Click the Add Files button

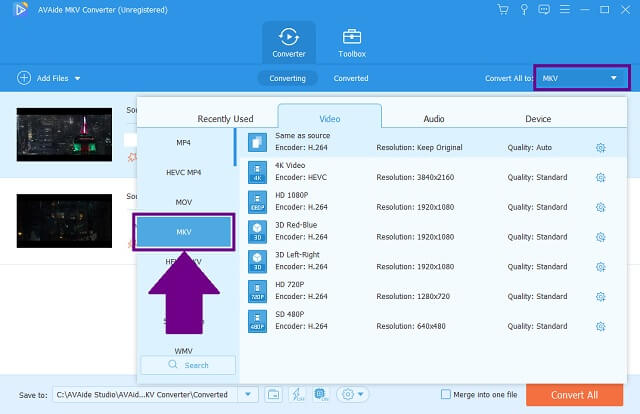pos(42,78)
